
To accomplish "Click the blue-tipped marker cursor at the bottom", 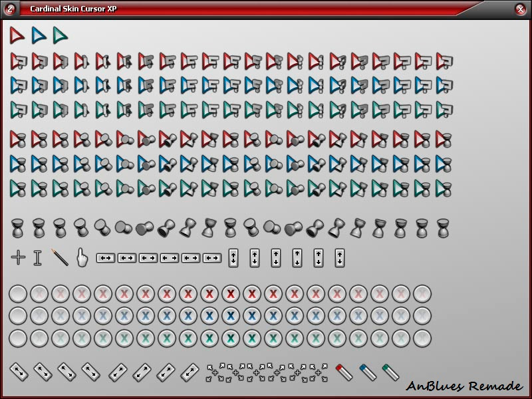I will [x=368, y=372].
